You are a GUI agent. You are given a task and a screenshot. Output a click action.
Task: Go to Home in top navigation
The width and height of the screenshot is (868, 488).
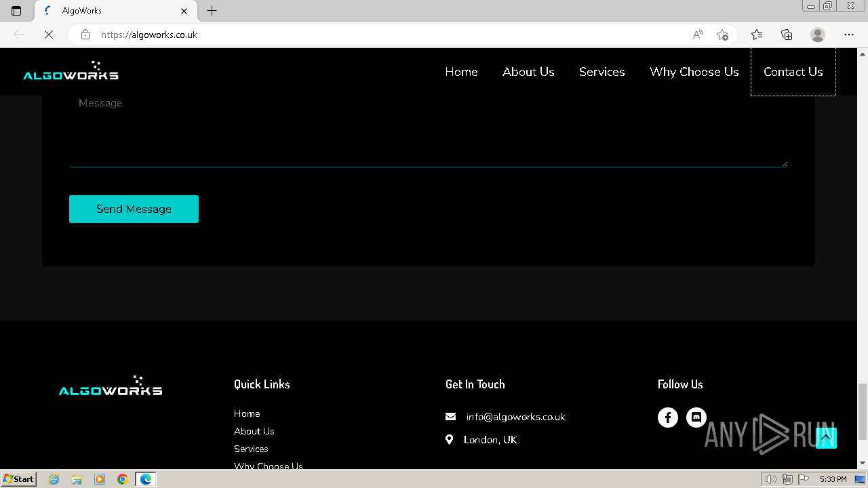click(461, 72)
